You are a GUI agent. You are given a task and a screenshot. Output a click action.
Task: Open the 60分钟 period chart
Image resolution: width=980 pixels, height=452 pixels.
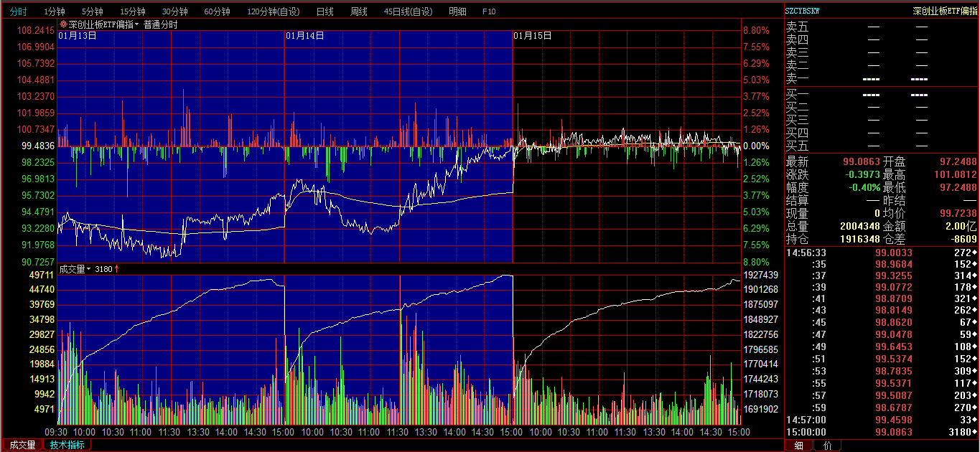click(x=217, y=11)
